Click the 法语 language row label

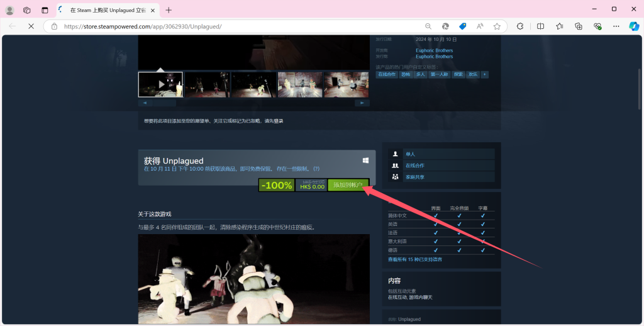[x=392, y=233]
